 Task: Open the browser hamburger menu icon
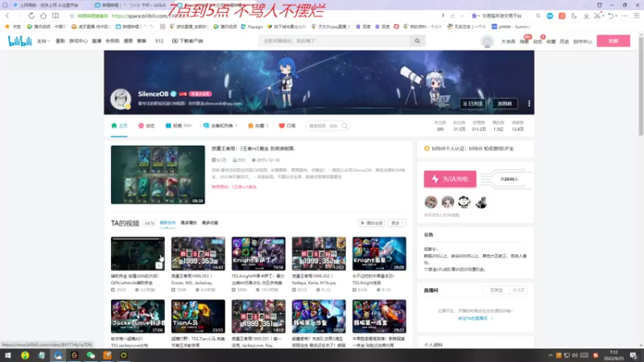(x=636, y=15)
